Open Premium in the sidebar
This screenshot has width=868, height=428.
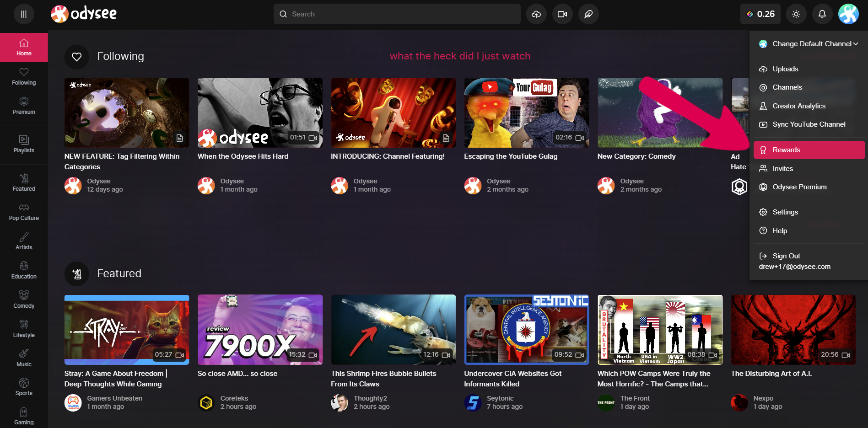pos(24,106)
